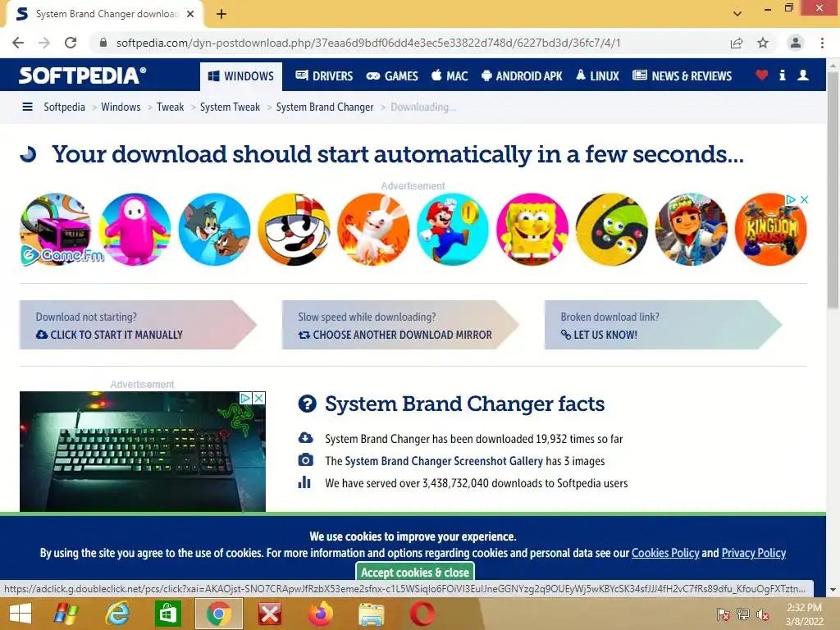Viewport: 840px width, 630px height.
Task: Click the SpongeBob game thumbnail
Action: (x=532, y=230)
